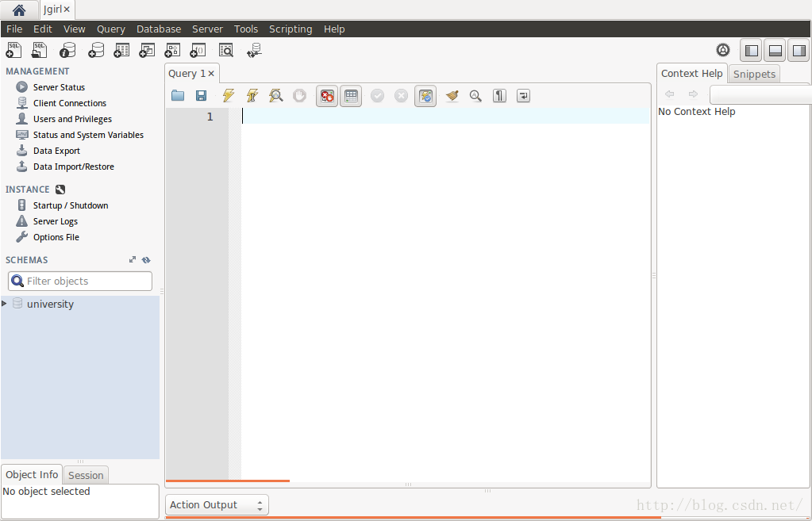Save the current script with floppy icon
Viewport: 812px width, 521px height.
pyautogui.click(x=202, y=96)
